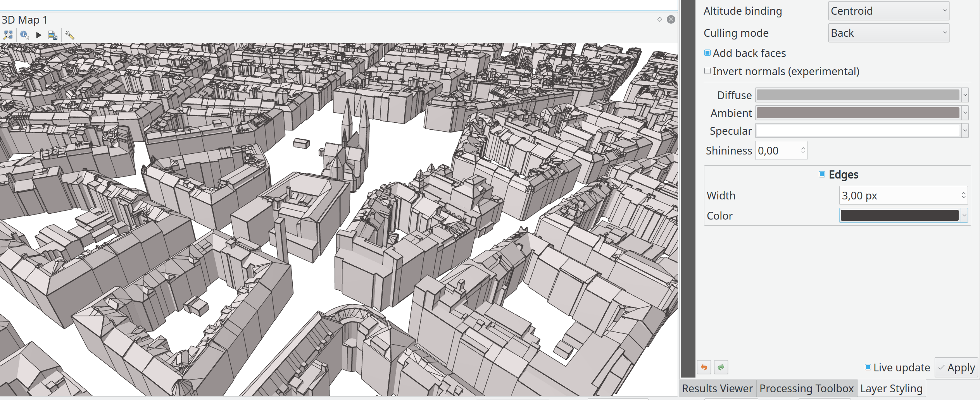Open the Altitude binding dropdown
This screenshot has width=980, height=400.
[x=889, y=11]
